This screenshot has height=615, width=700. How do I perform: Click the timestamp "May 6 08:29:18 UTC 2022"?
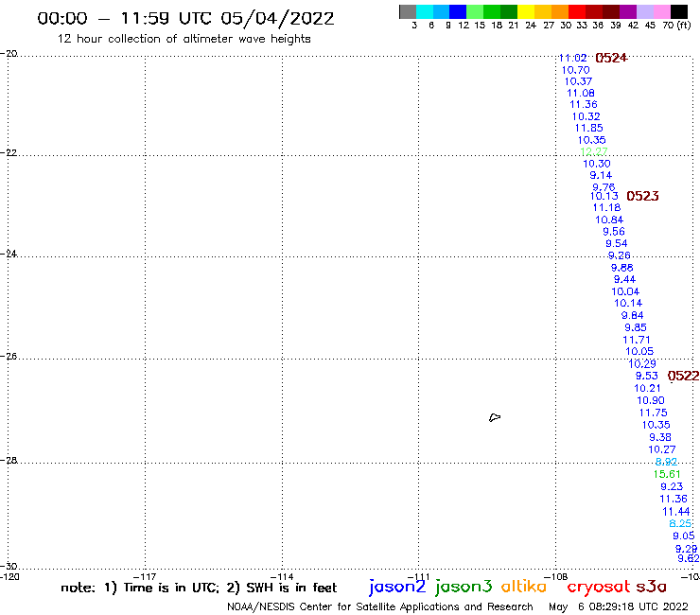coord(619,607)
